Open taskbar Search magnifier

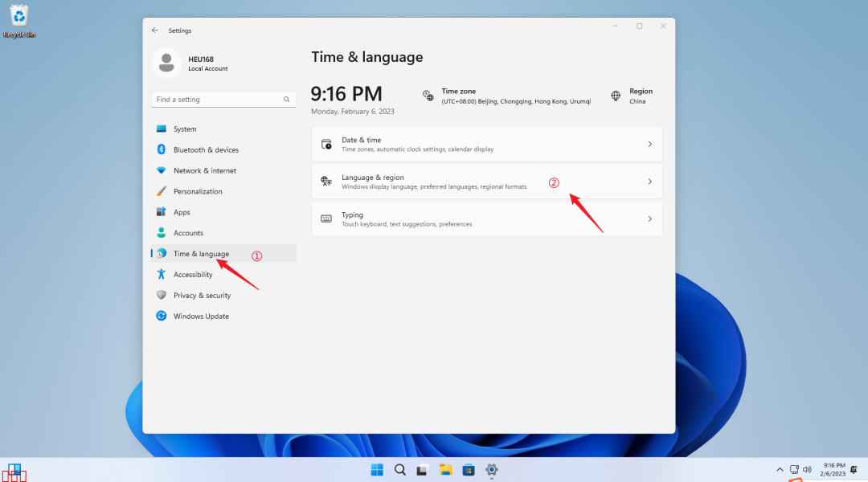click(400, 470)
